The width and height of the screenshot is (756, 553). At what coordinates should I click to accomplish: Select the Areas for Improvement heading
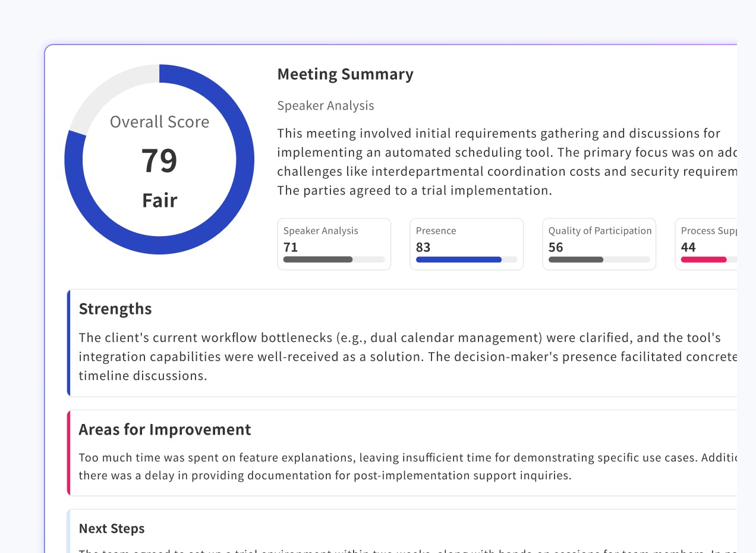(165, 429)
